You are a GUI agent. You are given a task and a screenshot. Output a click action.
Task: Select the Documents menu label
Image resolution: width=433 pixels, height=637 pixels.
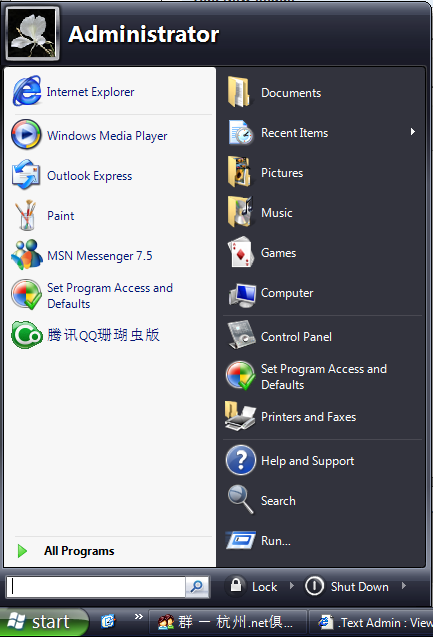[x=291, y=93]
